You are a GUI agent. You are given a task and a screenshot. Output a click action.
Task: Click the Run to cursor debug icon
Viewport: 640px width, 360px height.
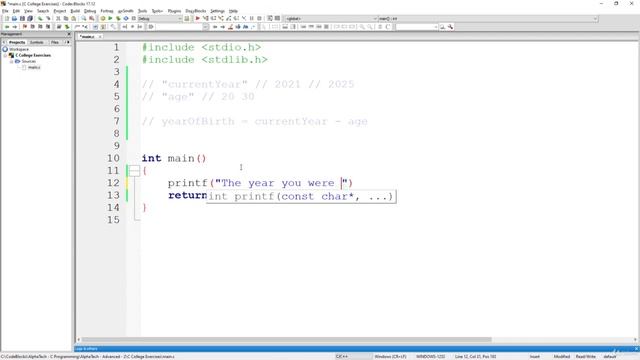click(205, 19)
